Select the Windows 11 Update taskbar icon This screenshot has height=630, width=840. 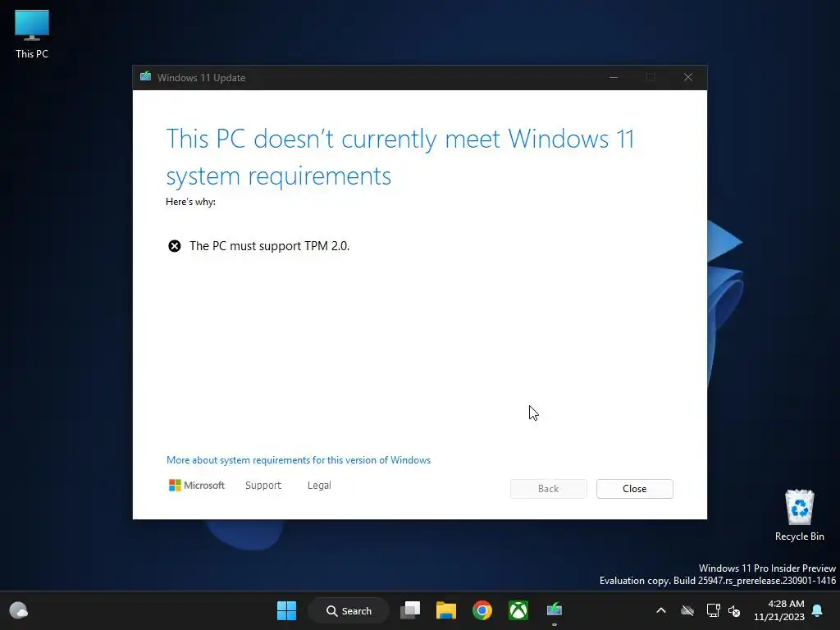(554, 610)
